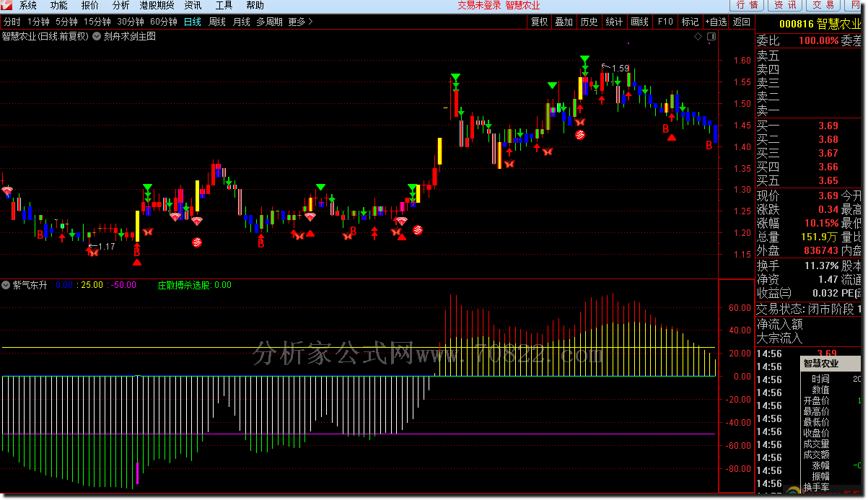Click the red app logo icon
868x500 pixels.
click(x=7, y=5)
